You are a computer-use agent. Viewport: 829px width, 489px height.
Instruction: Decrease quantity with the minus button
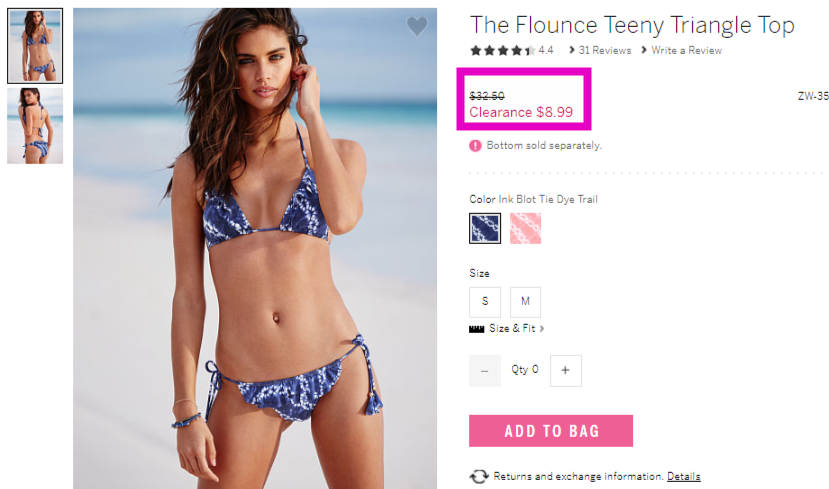pyautogui.click(x=485, y=371)
